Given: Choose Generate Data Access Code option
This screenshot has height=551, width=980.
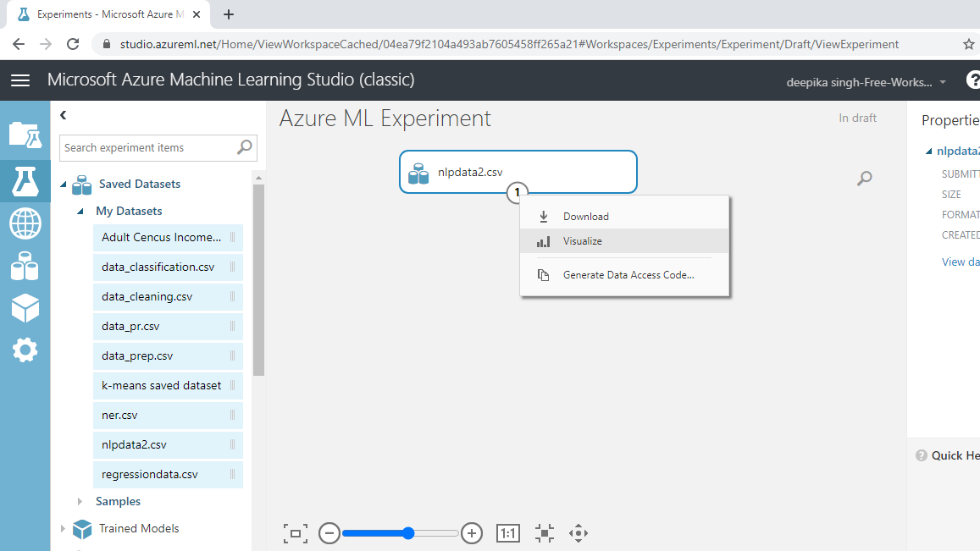Looking at the screenshot, I should pos(624,275).
